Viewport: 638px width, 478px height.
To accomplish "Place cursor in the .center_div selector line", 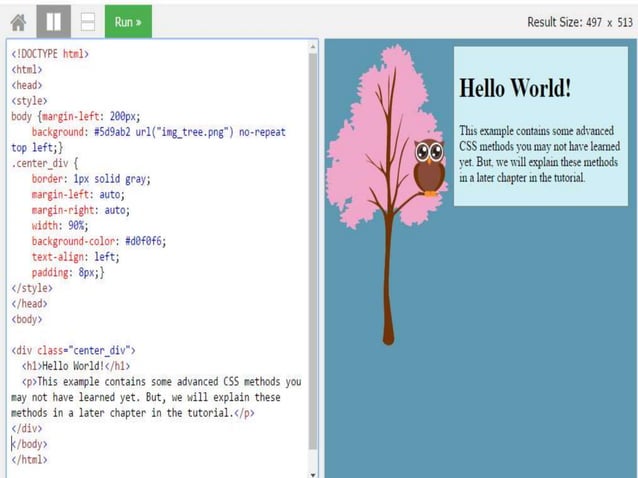I will tap(44, 163).
